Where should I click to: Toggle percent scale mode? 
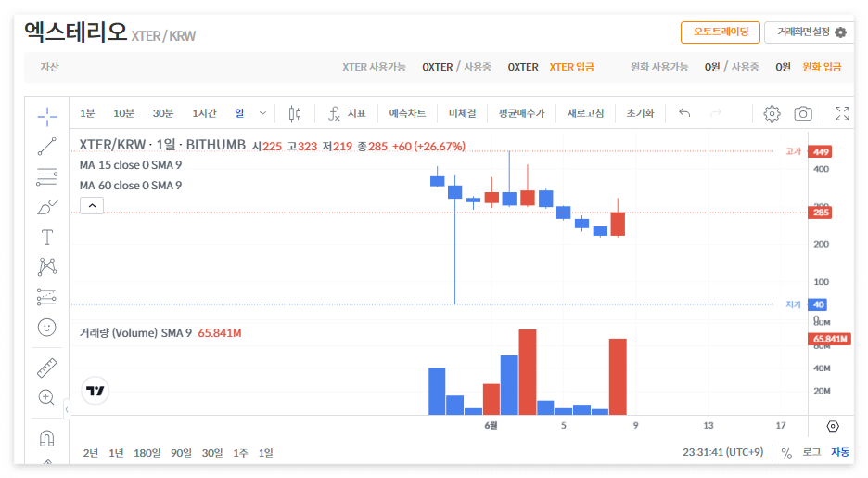click(786, 453)
